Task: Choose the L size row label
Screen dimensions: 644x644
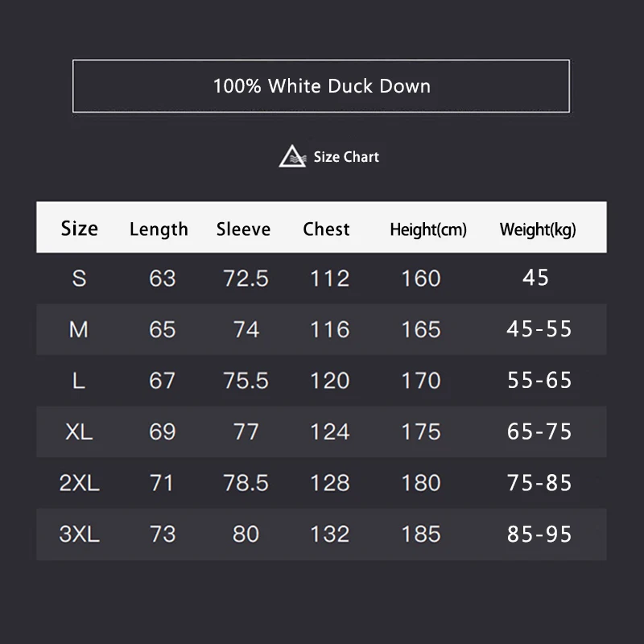Action: (x=79, y=381)
